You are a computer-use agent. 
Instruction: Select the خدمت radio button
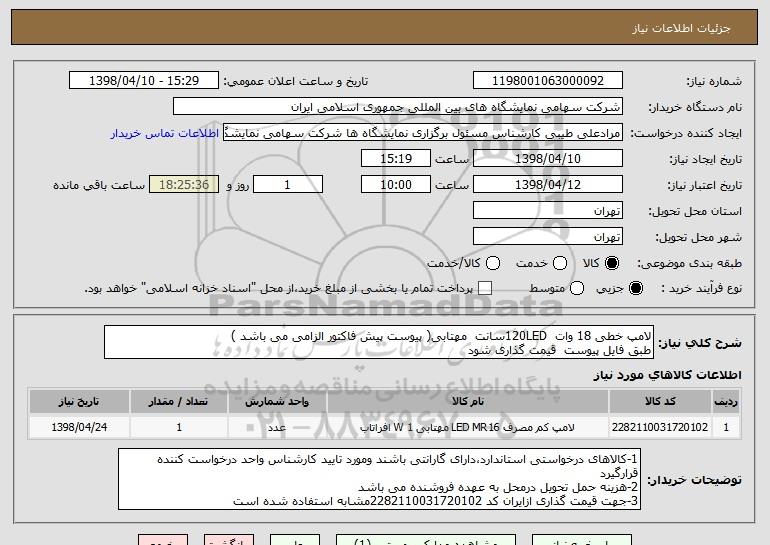(x=560, y=263)
